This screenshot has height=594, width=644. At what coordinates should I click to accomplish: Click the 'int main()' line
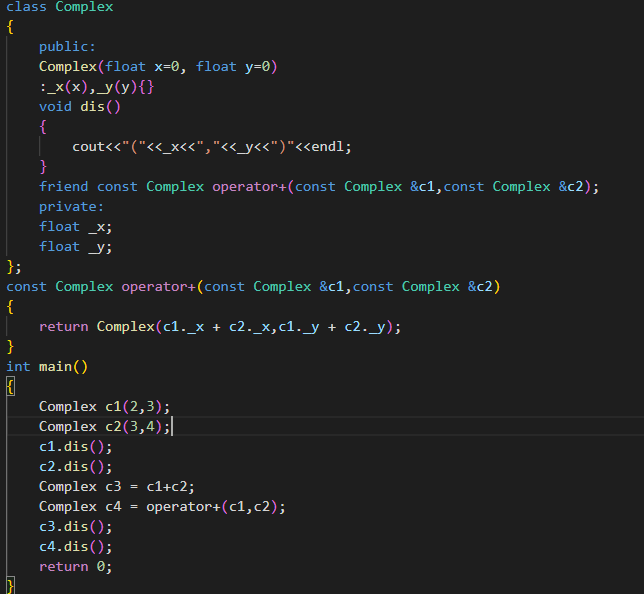point(47,367)
